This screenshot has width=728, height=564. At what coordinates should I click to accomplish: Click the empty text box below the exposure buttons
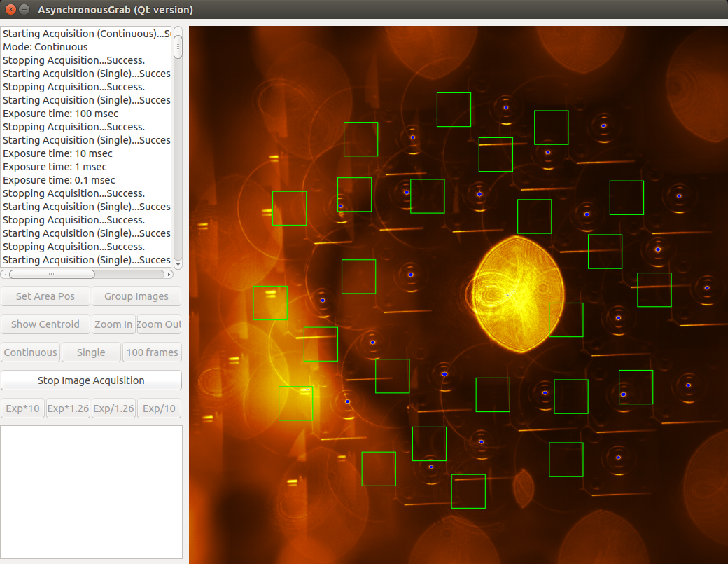click(x=92, y=492)
